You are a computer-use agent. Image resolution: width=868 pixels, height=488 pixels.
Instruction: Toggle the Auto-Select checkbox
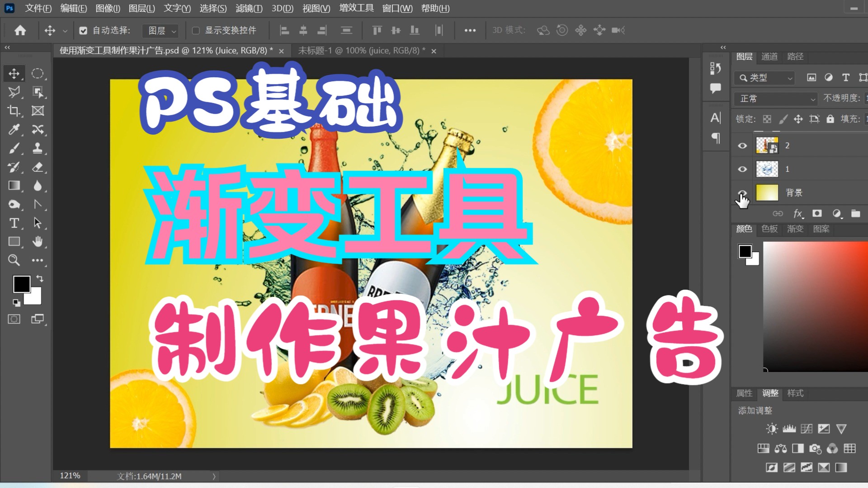(x=83, y=30)
